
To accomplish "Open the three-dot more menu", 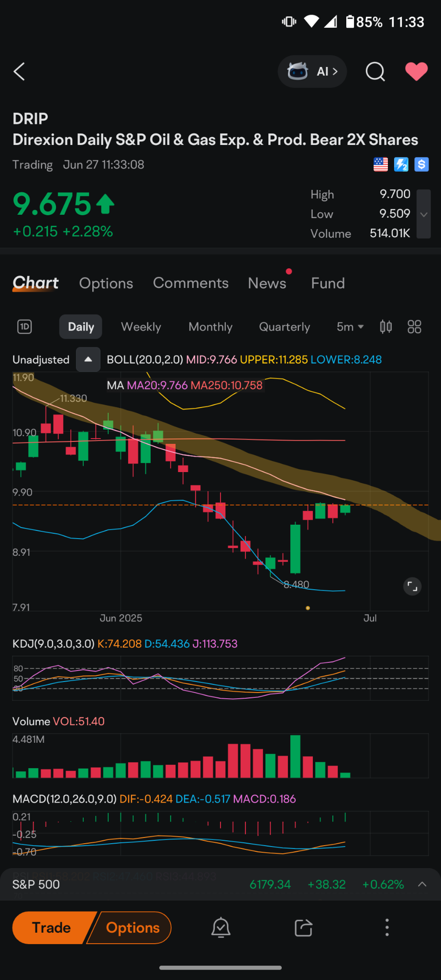I will coord(387,928).
